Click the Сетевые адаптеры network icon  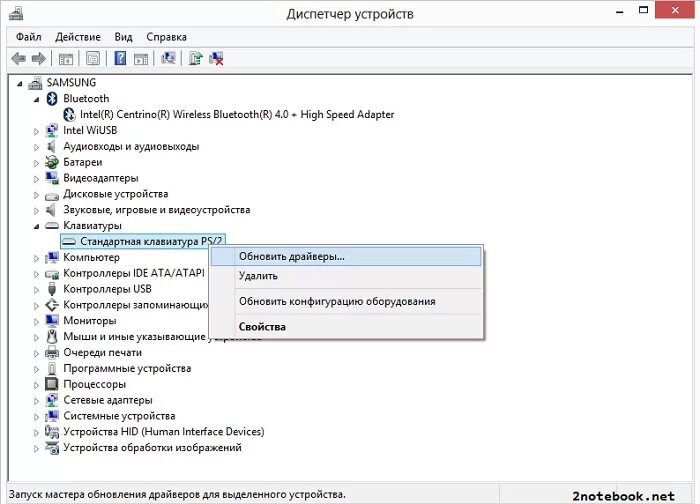52,400
